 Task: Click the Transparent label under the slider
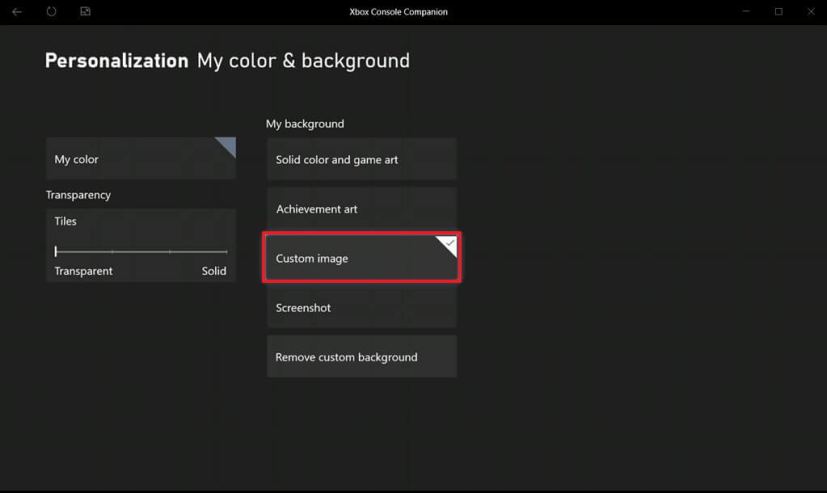[x=83, y=271]
